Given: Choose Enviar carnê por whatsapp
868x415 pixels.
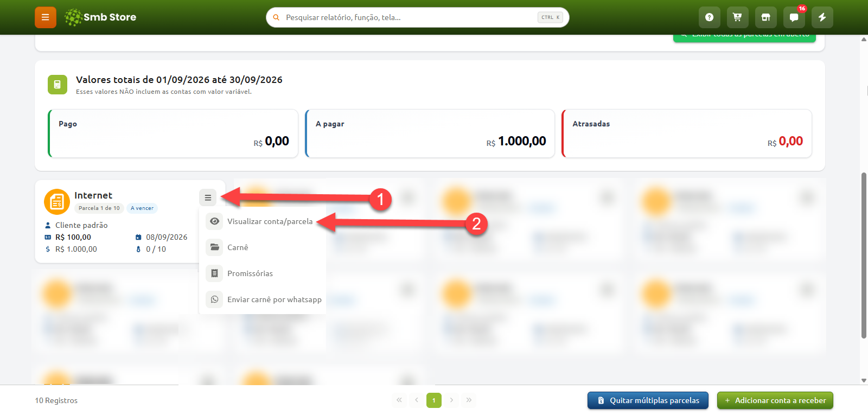Looking at the screenshot, I should (x=275, y=299).
